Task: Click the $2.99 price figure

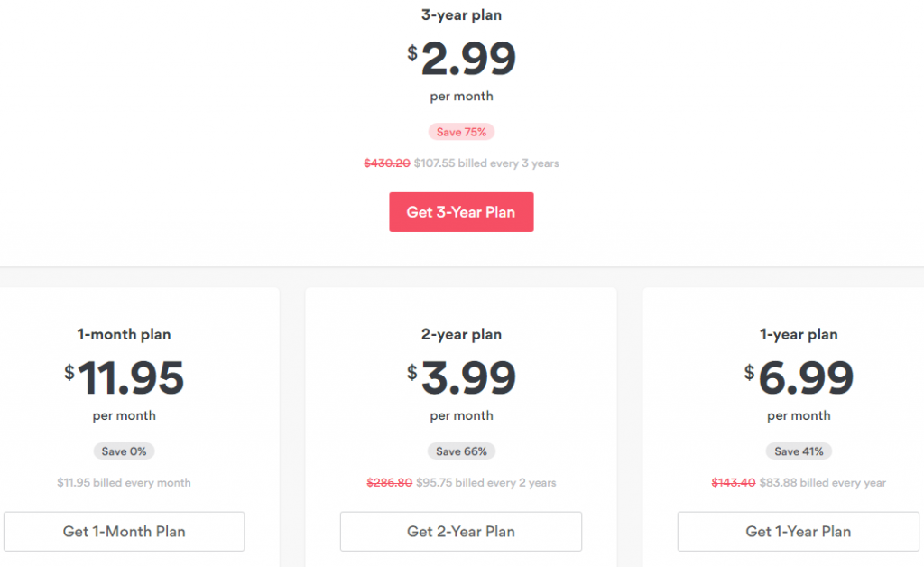Action: (461, 59)
